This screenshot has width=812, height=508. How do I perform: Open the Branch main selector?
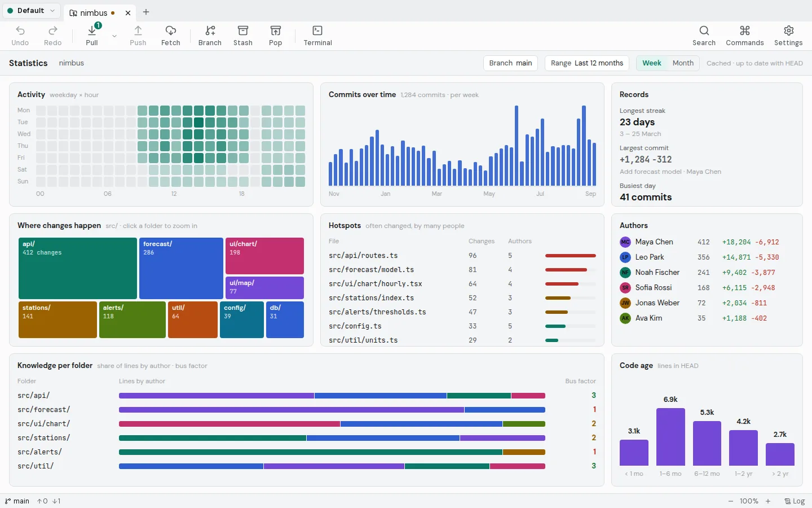coord(511,63)
